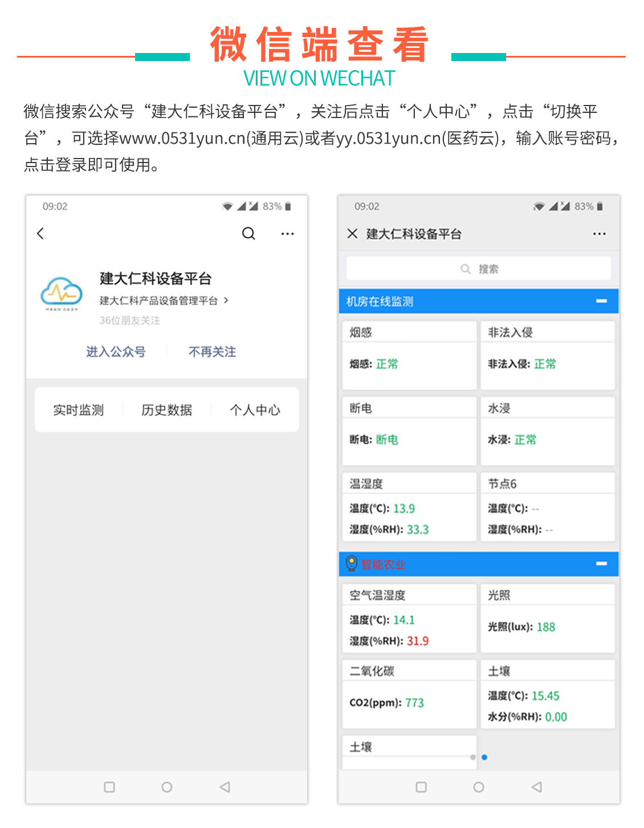Viewport: 644px width, 828px height.
Task: Open the three-dot menu in the left phone
Action: [288, 234]
